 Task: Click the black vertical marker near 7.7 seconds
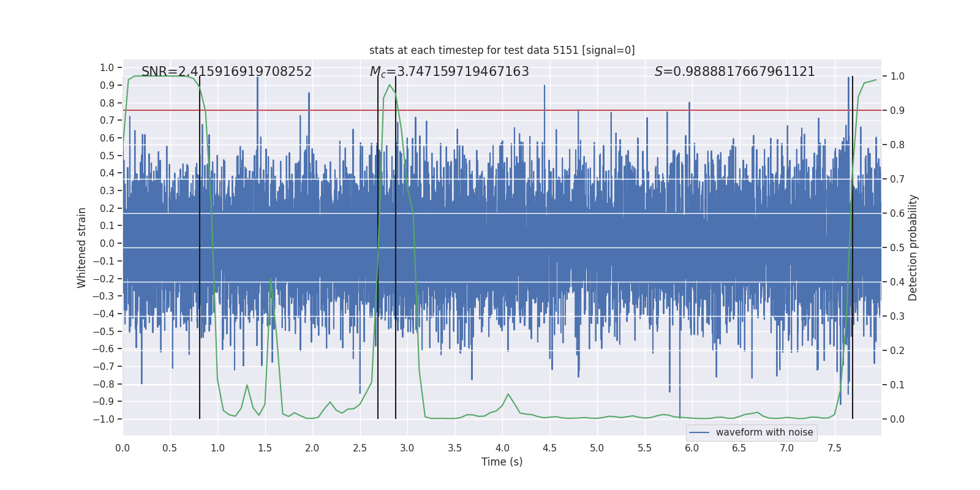coord(853,247)
